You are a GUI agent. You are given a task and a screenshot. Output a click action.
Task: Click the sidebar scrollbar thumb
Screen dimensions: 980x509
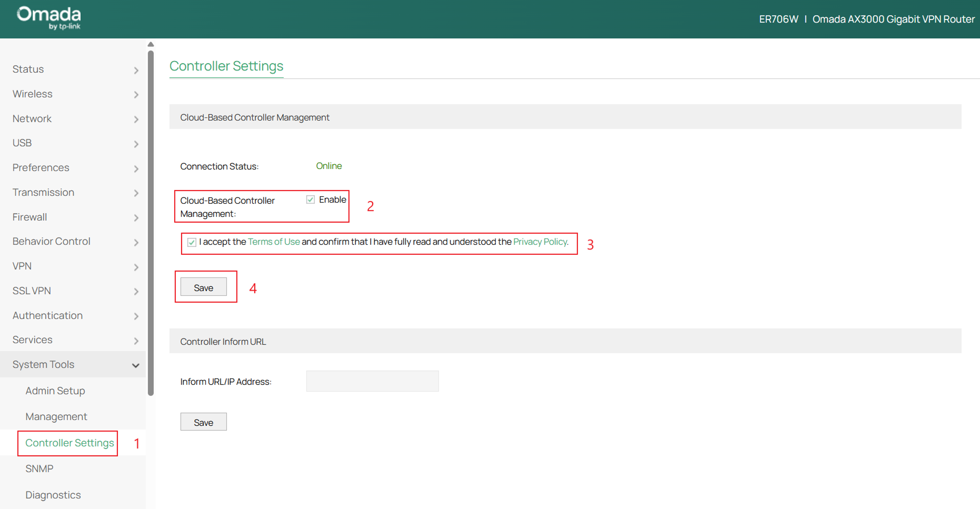[x=151, y=223]
